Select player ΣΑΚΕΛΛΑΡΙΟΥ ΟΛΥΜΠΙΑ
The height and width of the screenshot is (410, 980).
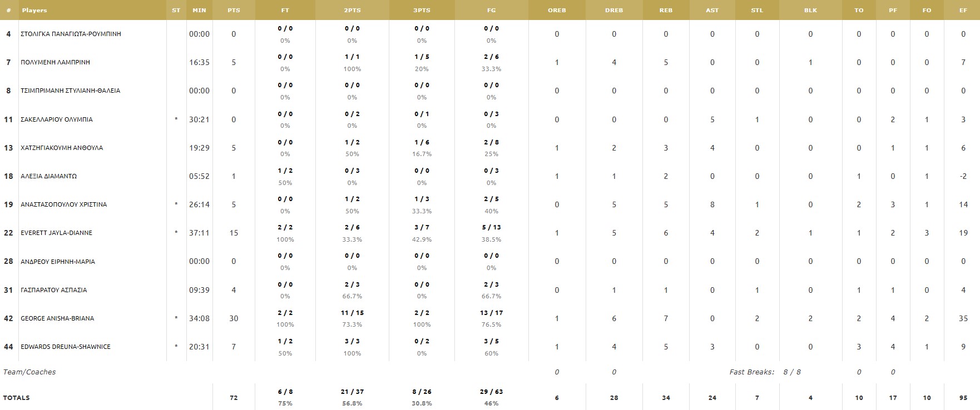[x=57, y=119]
